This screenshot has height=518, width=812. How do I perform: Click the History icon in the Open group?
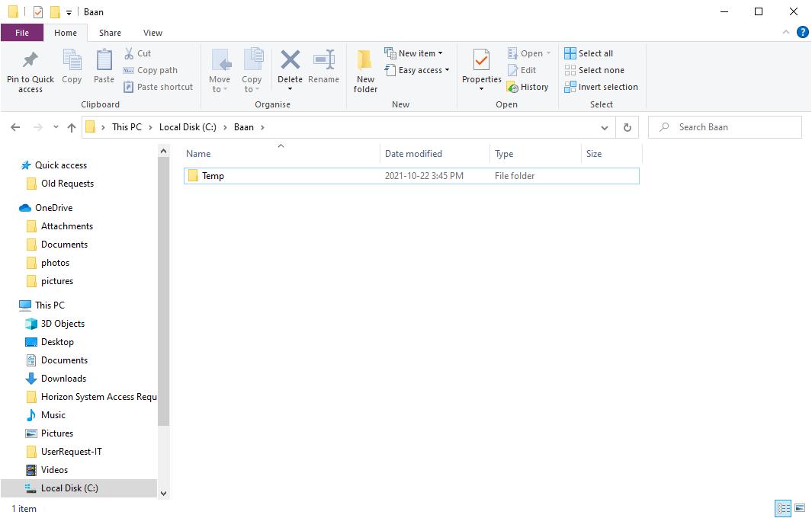(528, 86)
